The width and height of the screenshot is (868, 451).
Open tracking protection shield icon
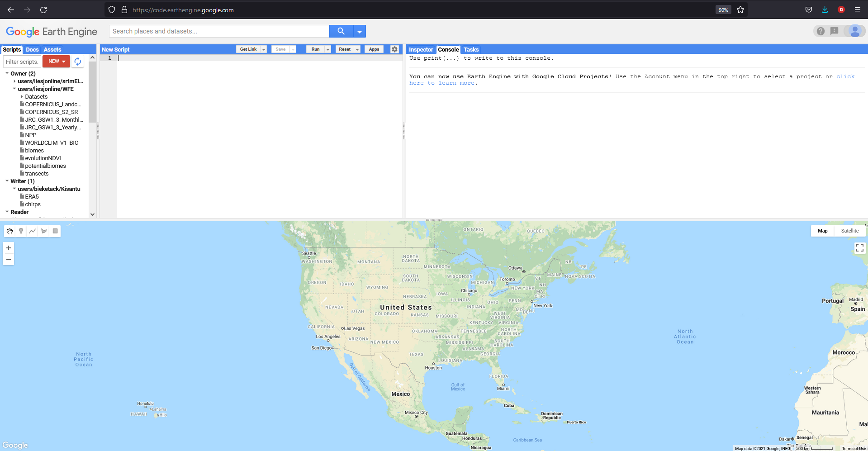coord(112,9)
